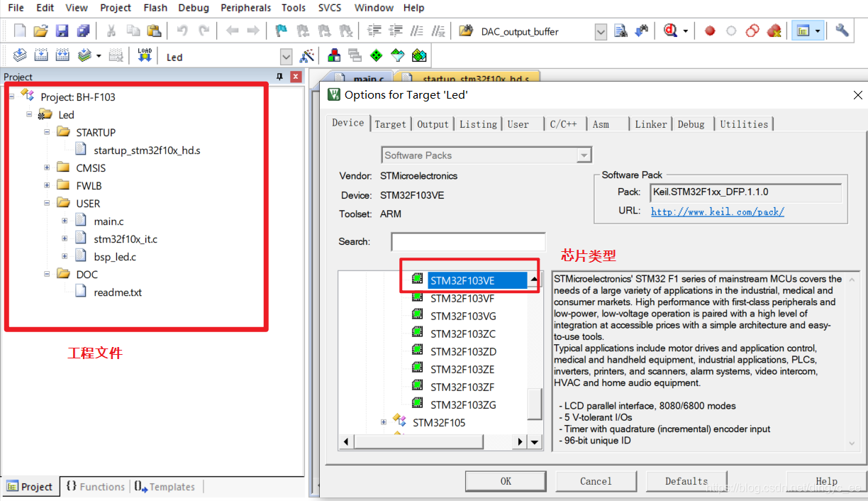868x501 pixels.
Task: Collapse the USER folder
Action: pos(47,203)
